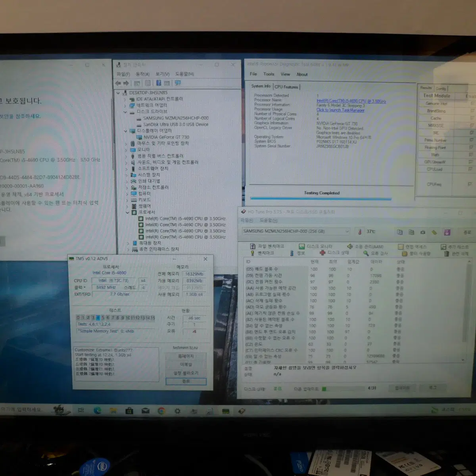Open the SAMSUNG MZMLN256HCHP-000 drive dropdown in HD Tune
Image resolution: width=476 pixels, height=476 pixels.
pos(296,231)
